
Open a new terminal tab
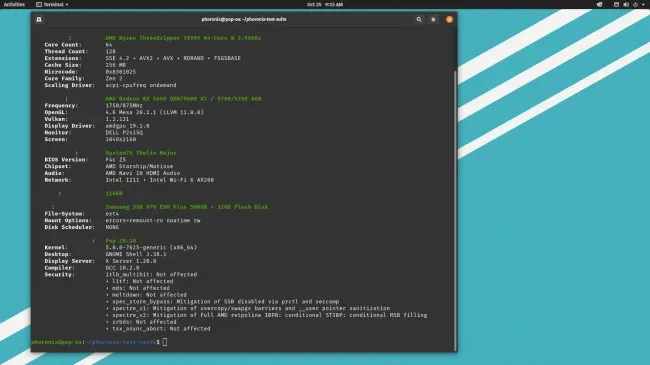(x=39, y=19)
